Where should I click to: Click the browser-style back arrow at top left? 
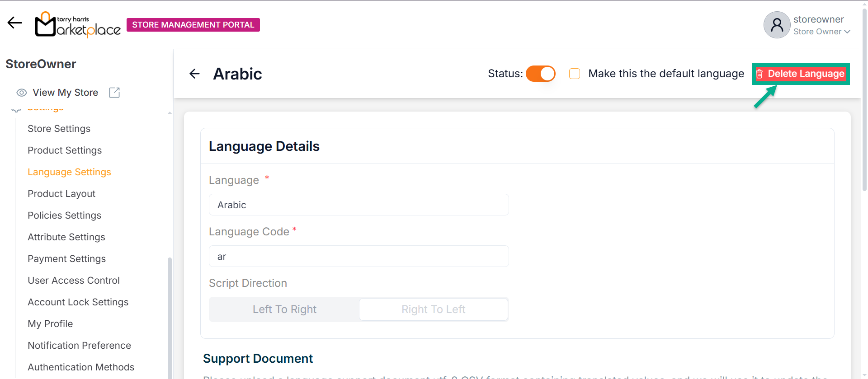[14, 23]
